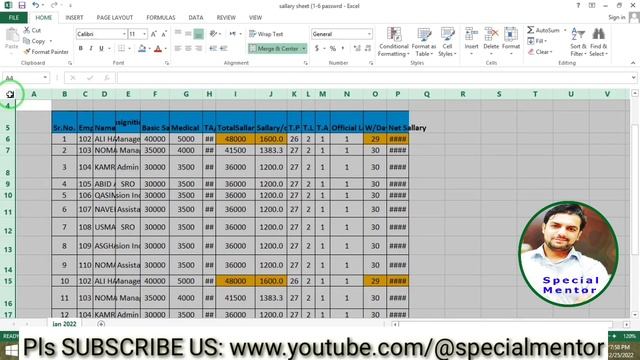Click the Select All corner button
Screen dimensions: 640x360
[10, 94]
